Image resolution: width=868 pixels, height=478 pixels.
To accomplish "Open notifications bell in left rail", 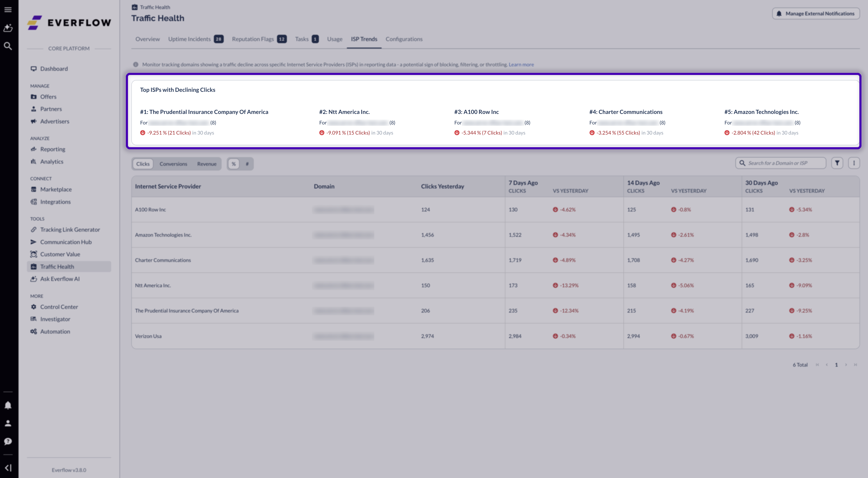I will [x=8, y=405].
